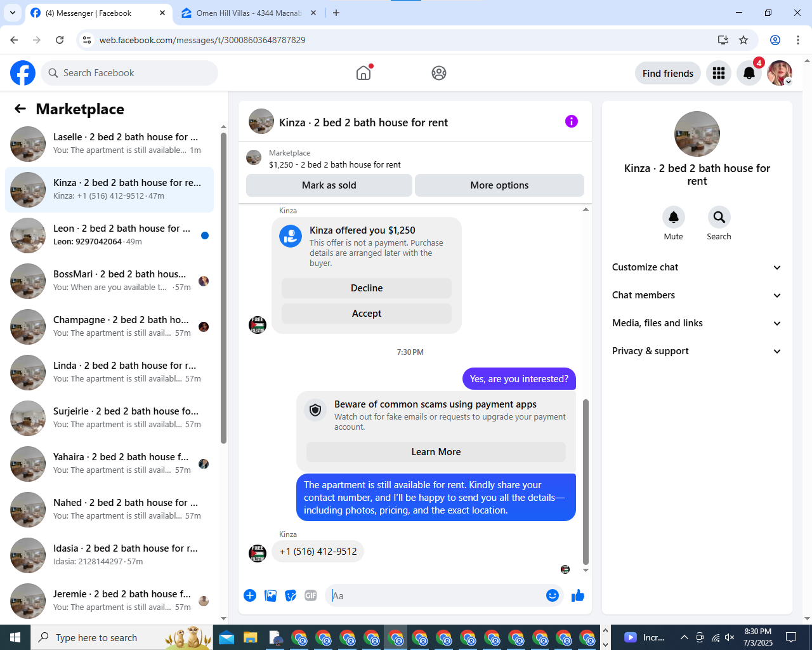812x650 pixels.
Task: Open the Chrome profile icon
Action: point(775,40)
